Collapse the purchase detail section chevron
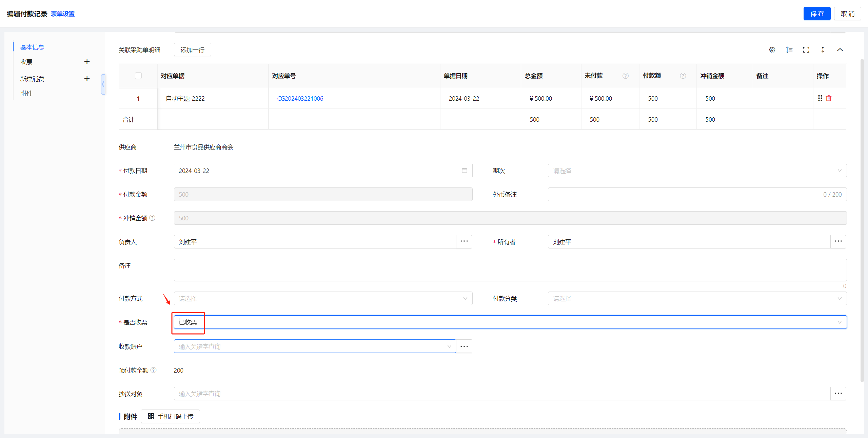 click(x=840, y=50)
